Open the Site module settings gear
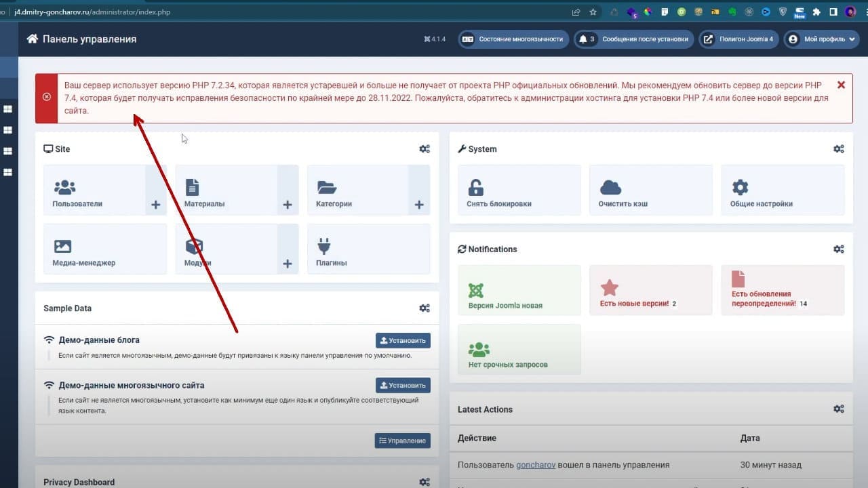The width and height of the screenshot is (868, 488). (425, 149)
